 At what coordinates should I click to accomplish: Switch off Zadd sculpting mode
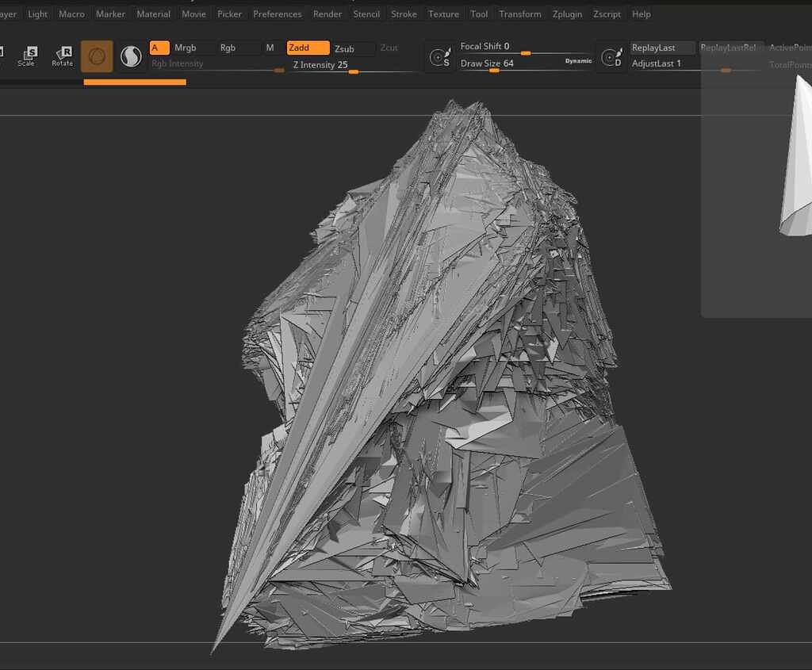point(307,48)
